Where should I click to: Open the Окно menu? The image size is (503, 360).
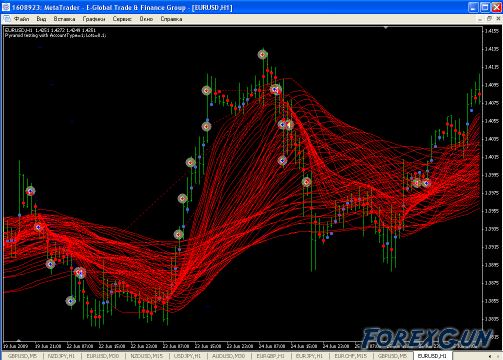[x=146, y=19]
